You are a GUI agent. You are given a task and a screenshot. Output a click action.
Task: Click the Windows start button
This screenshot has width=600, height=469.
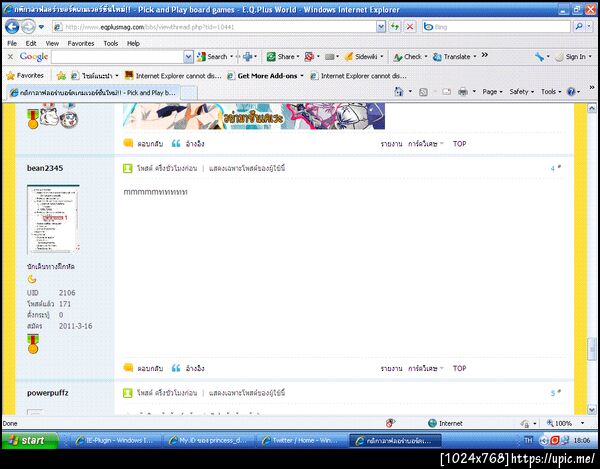pyautogui.click(x=30, y=440)
